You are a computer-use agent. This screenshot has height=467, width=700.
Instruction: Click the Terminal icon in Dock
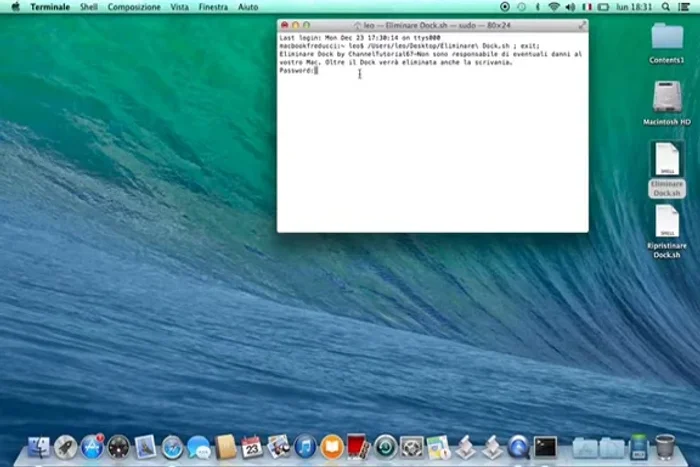(x=545, y=446)
